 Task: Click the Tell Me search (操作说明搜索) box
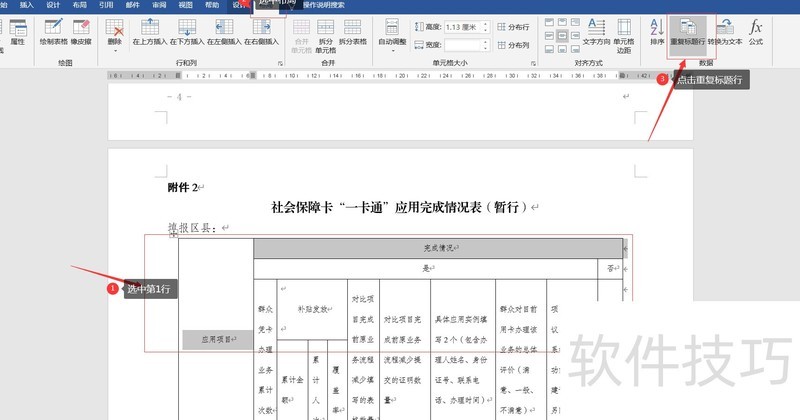(323, 5)
